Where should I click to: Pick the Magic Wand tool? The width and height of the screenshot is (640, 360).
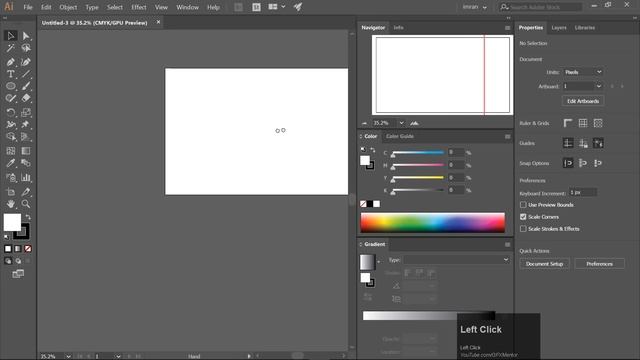(11, 48)
